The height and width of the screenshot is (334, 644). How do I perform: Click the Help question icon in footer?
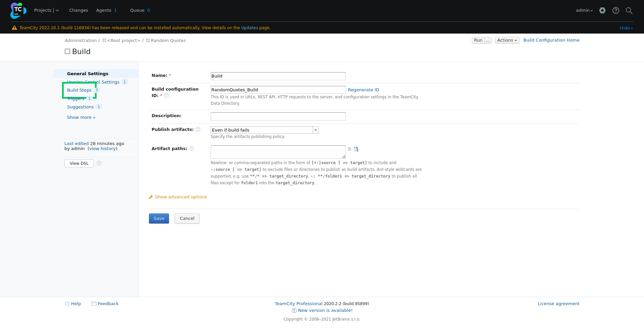67,304
